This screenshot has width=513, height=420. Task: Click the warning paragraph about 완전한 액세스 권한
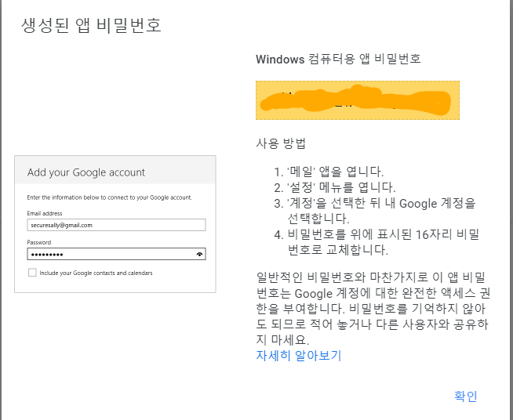373,309
